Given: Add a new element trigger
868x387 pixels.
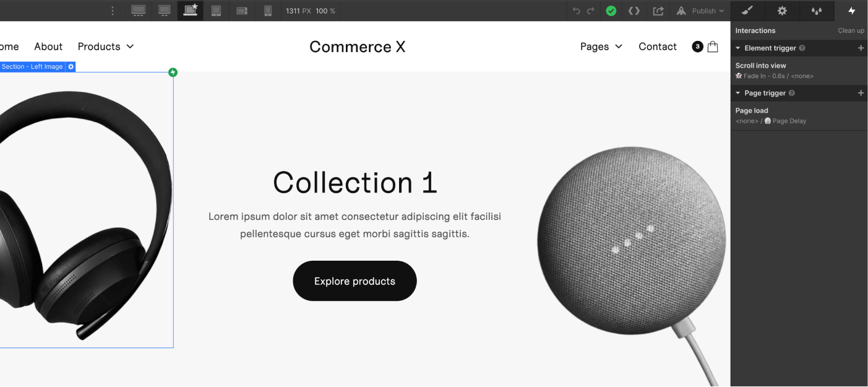Looking at the screenshot, I should coord(861,48).
